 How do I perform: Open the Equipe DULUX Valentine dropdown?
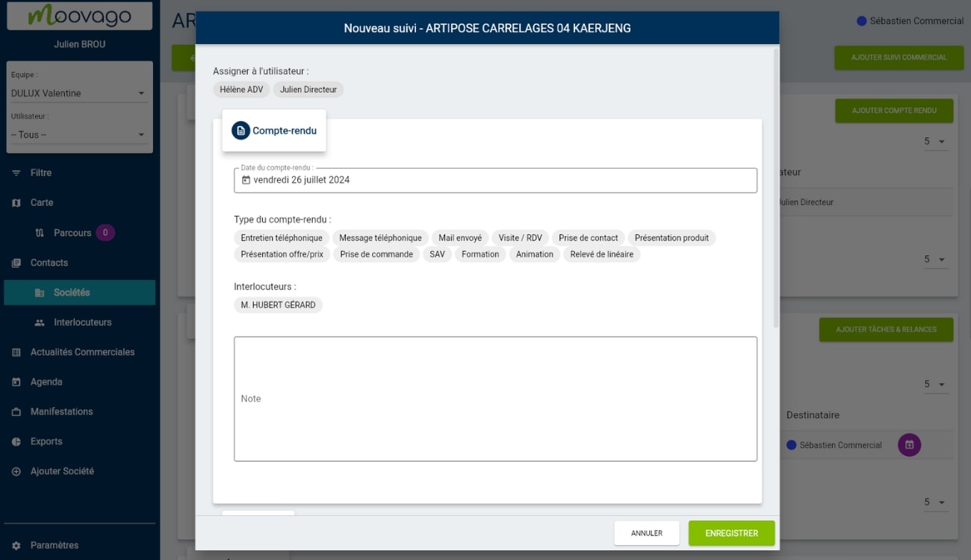coord(78,93)
